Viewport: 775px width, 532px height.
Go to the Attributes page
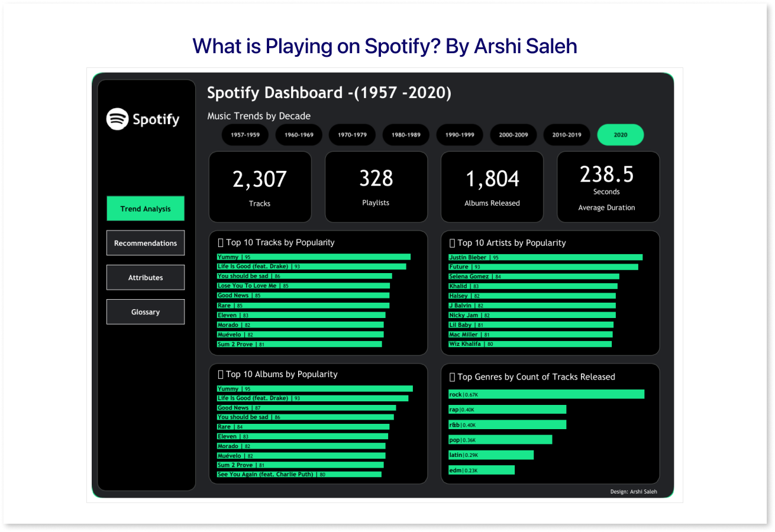coord(146,277)
